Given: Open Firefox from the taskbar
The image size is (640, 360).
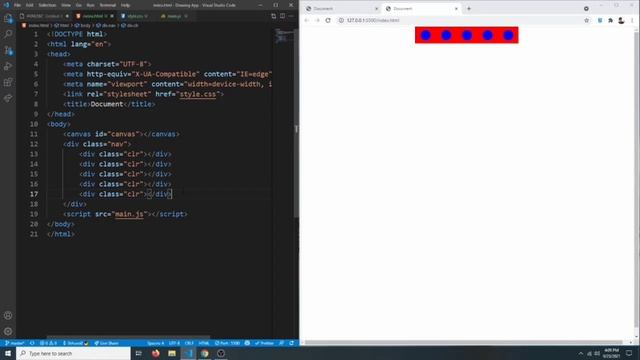Looking at the screenshot, I should coord(156,353).
